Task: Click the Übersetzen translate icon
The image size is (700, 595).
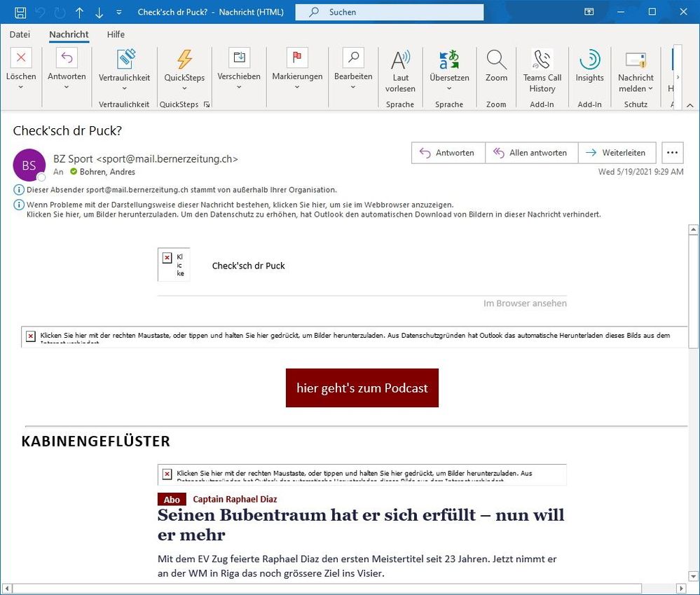Action: point(449,60)
